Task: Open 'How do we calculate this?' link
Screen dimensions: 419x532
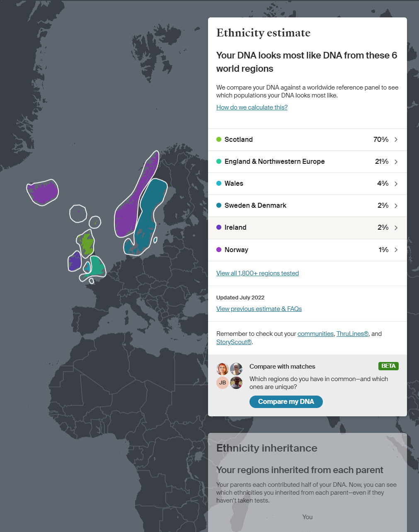Action: 252,107
